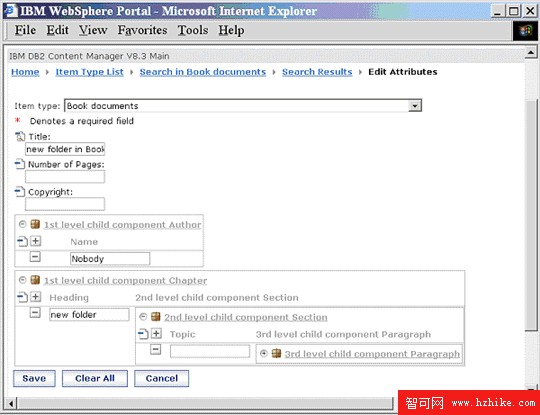Screen dimensions: 540x415
Task: Click '1st level child component Chapter' link
Action: pyautogui.click(x=125, y=280)
